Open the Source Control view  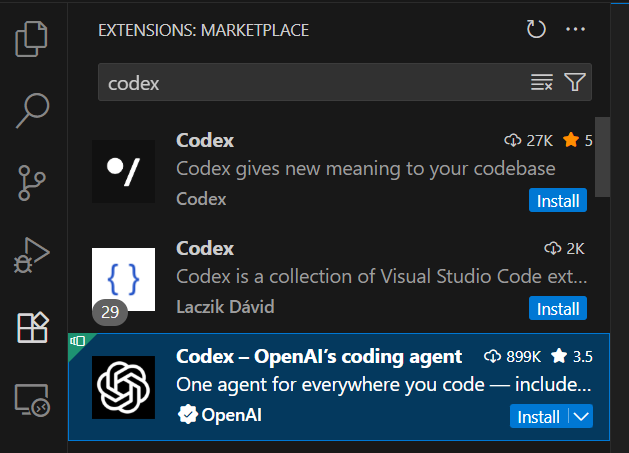click(33, 183)
